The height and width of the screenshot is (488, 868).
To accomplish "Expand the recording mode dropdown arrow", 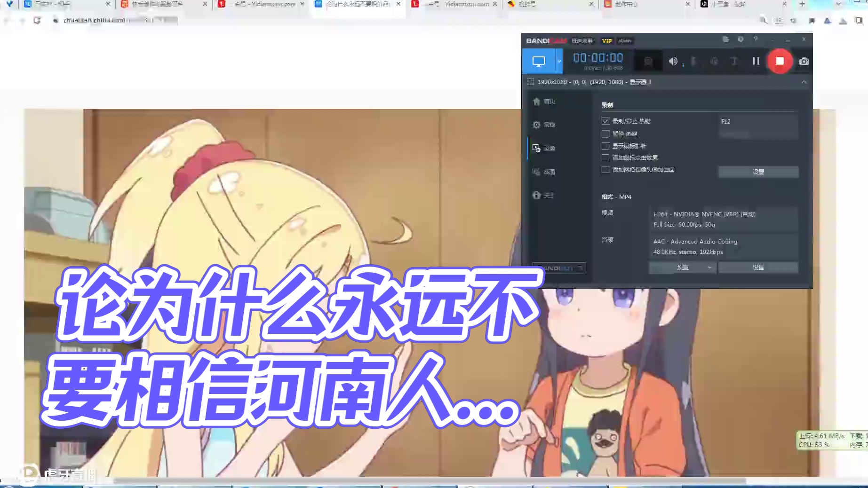I will 559,61.
